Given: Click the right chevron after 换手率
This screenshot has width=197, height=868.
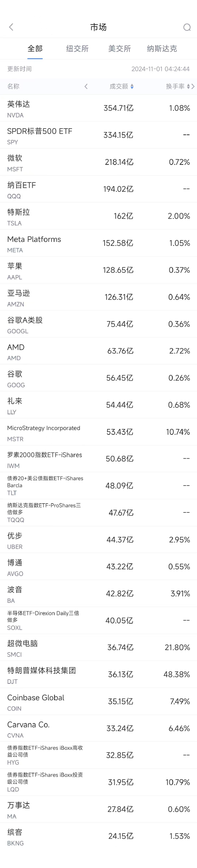Looking at the screenshot, I should click(193, 86).
